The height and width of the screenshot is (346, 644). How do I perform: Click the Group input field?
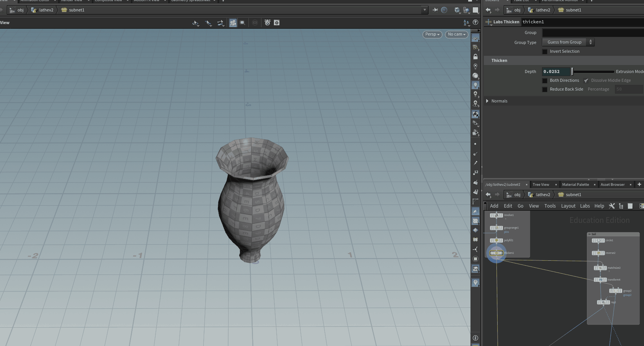(593, 33)
